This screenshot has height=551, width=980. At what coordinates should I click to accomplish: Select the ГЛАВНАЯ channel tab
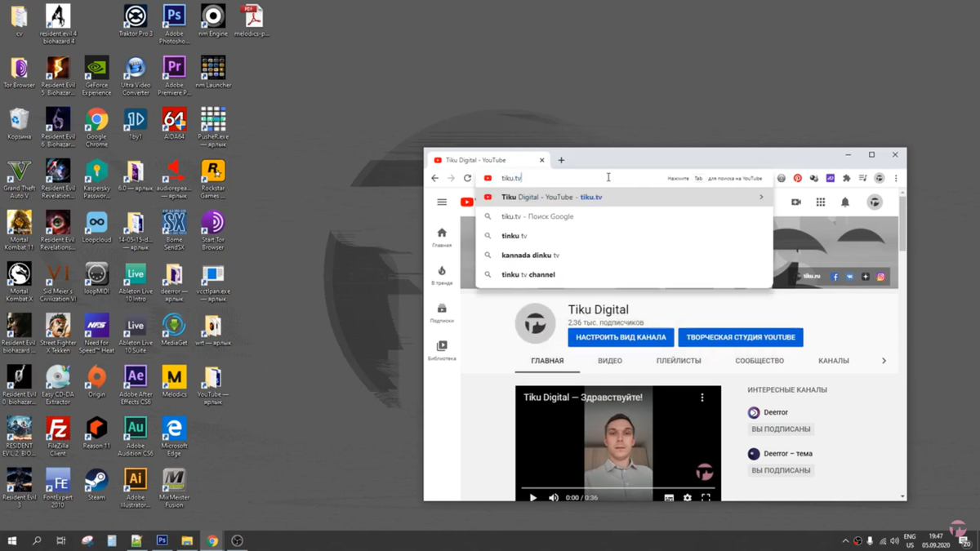pos(547,361)
